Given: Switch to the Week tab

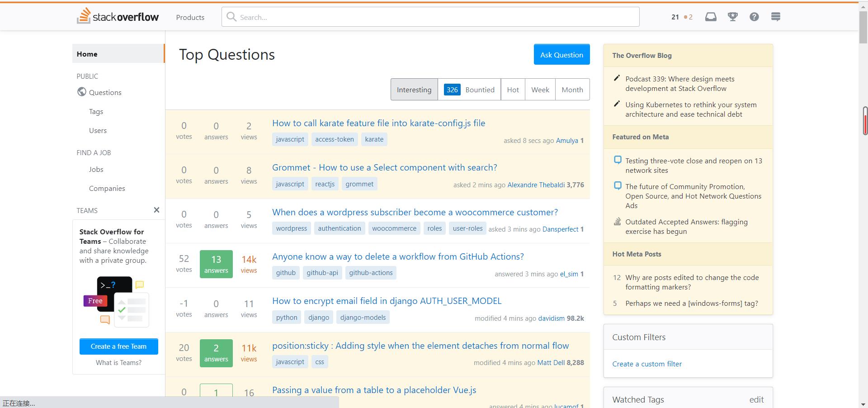Looking at the screenshot, I should coord(540,90).
